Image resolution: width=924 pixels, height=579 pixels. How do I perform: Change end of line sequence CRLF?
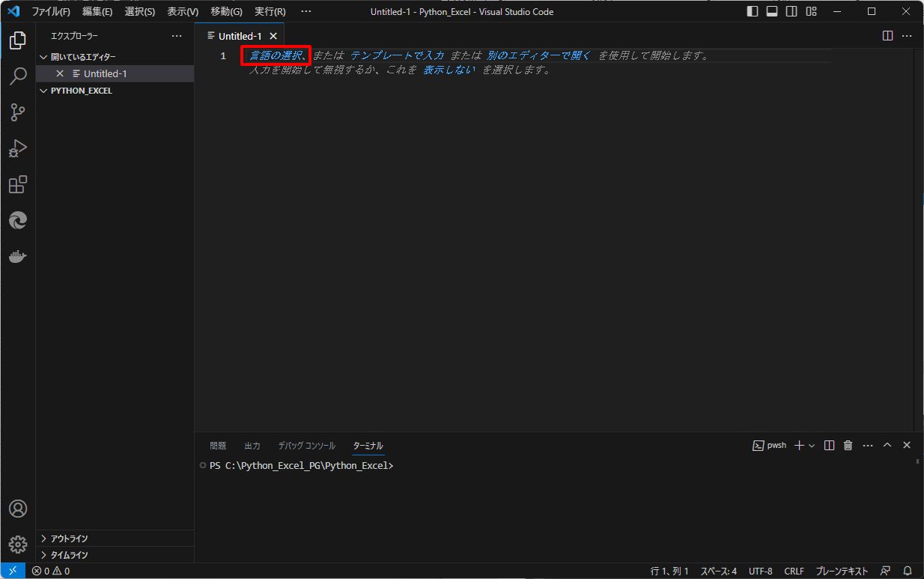tap(794, 571)
